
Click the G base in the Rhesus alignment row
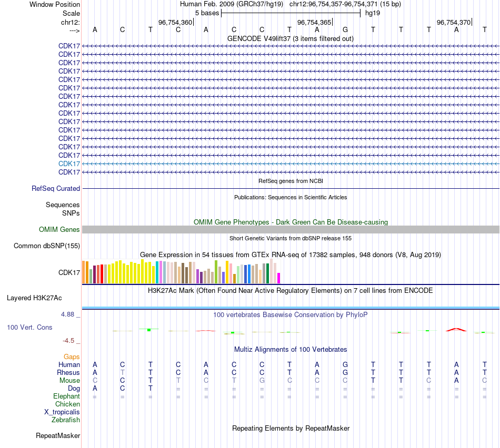pos(345,372)
